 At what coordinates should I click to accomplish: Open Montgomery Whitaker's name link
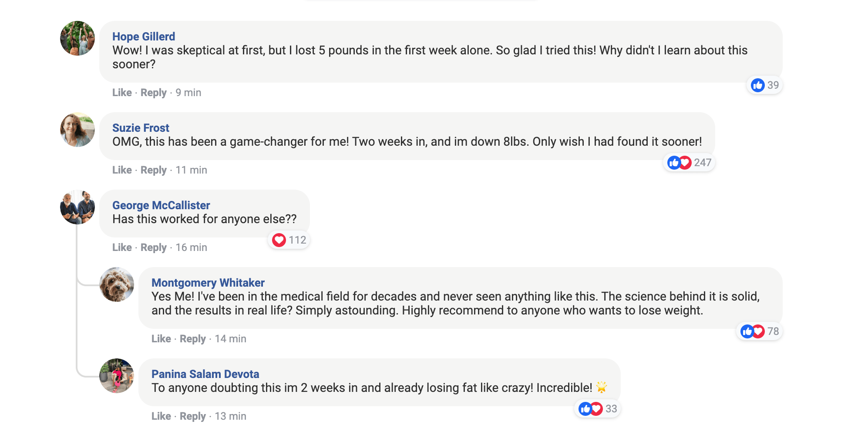pyautogui.click(x=208, y=283)
